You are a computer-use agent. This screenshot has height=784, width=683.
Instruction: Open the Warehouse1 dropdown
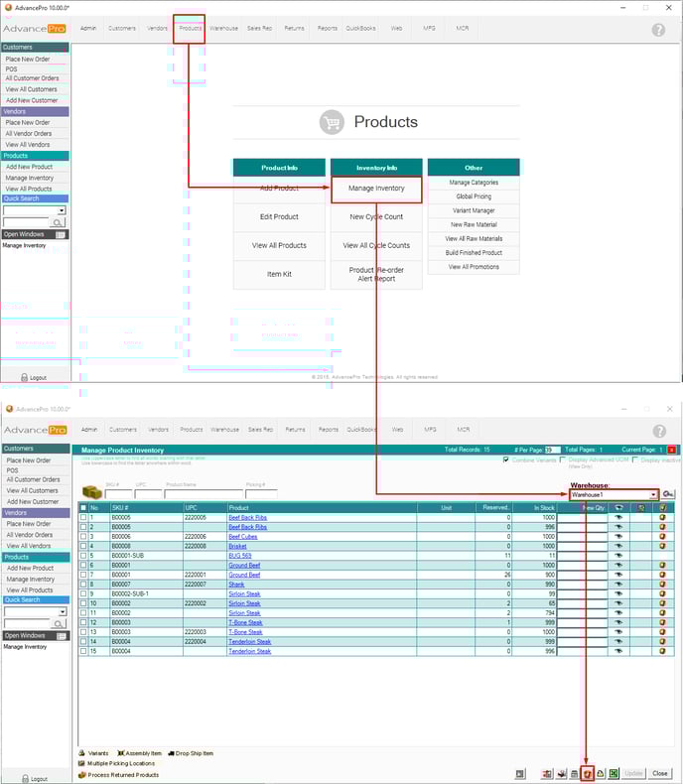click(x=654, y=494)
